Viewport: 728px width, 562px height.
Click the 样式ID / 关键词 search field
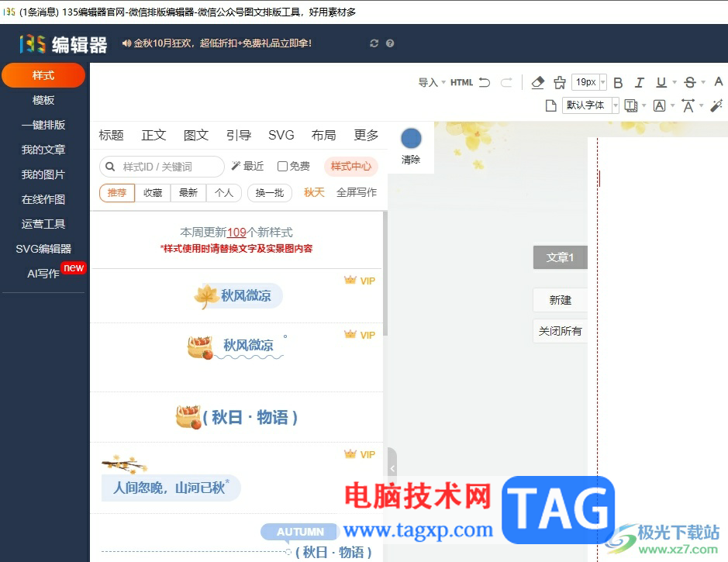coord(162,166)
